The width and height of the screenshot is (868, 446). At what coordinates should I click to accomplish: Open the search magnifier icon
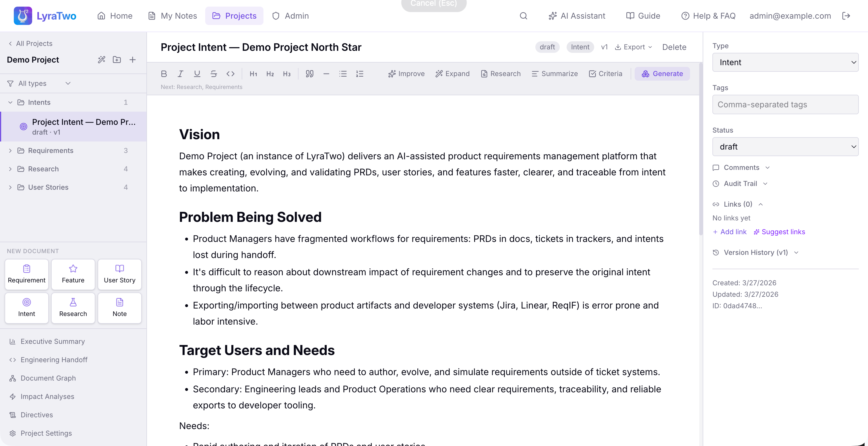(x=523, y=16)
